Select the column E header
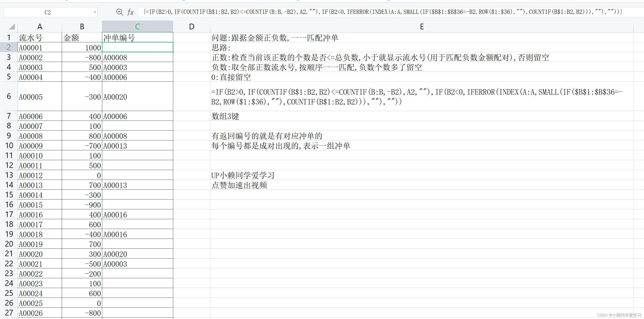644x319 pixels. coord(422,27)
